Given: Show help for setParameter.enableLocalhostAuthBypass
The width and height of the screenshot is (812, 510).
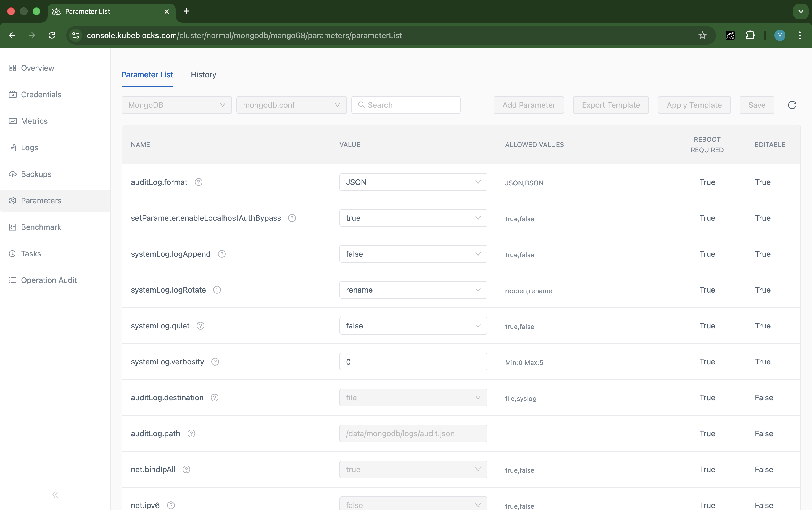Looking at the screenshot, I should click(x=291, y=218).
